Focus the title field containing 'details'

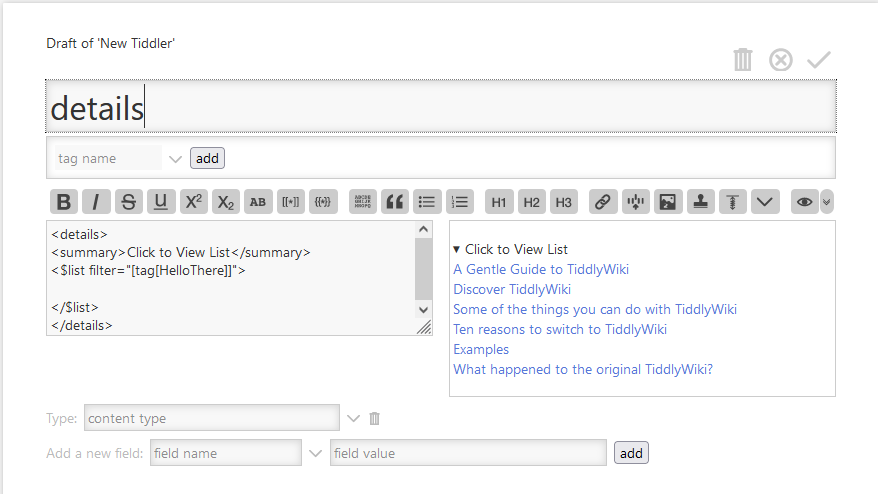point(441,106)
